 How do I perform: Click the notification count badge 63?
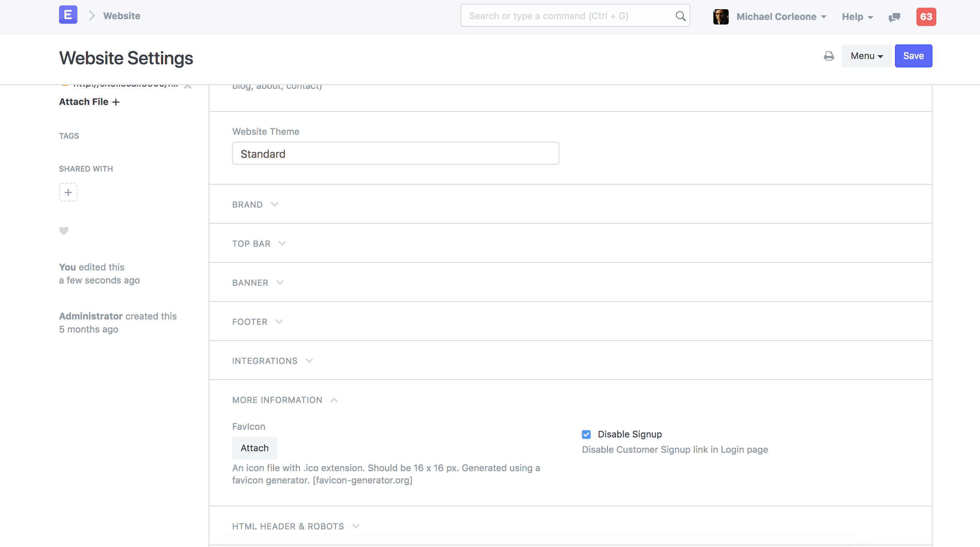(926, 16)
